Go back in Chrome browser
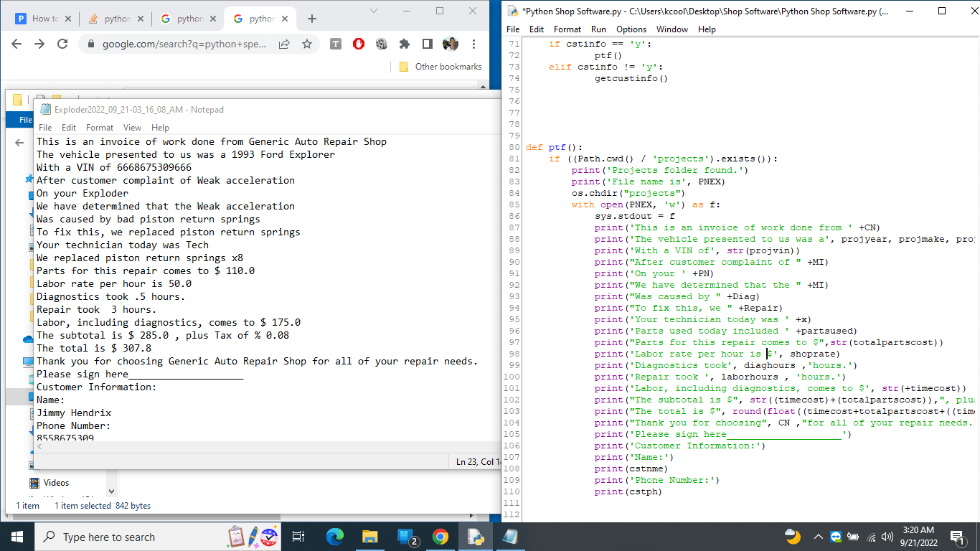The image size is (980, 551). [x=17, y=44]
